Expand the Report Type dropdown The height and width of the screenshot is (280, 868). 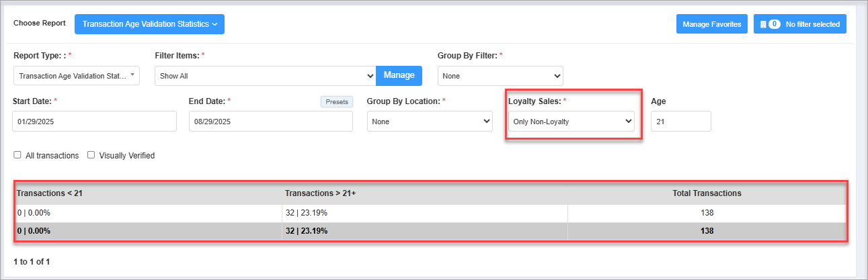click(77, 76)
